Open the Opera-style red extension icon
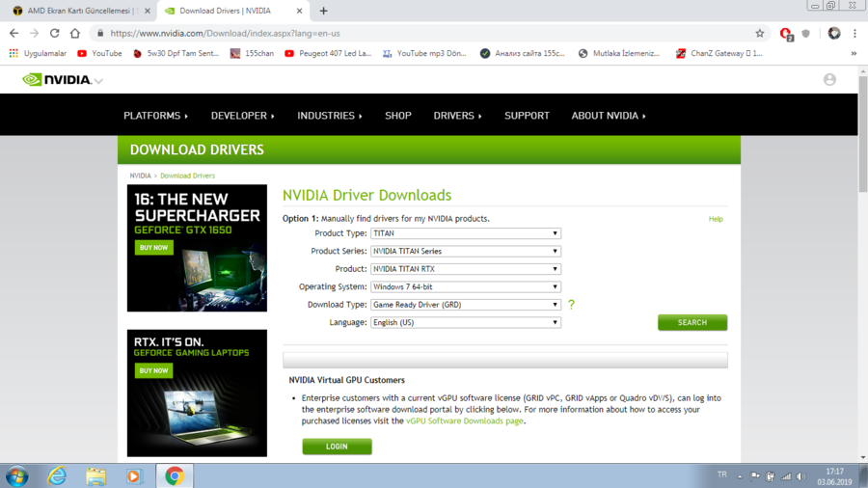The height and width of the screenshot is (488, 868). [x=786, y=34]
